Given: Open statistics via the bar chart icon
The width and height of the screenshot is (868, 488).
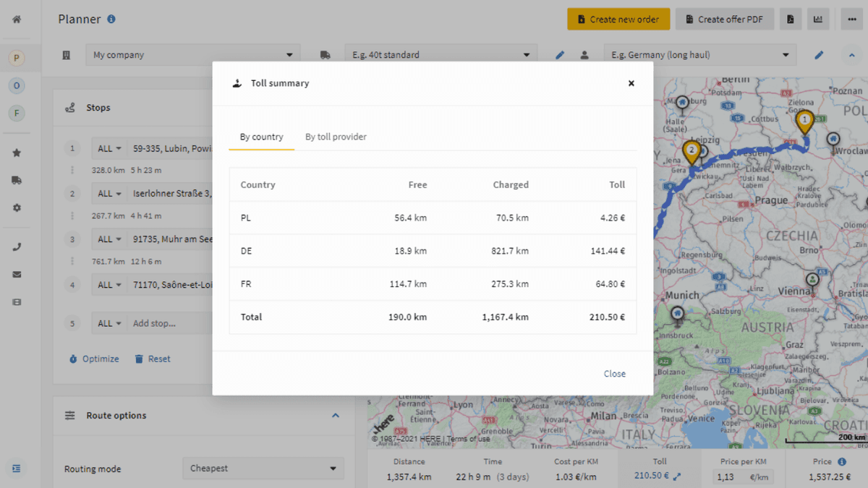Looking at the screenshot, I should click(x=818, y=19).
